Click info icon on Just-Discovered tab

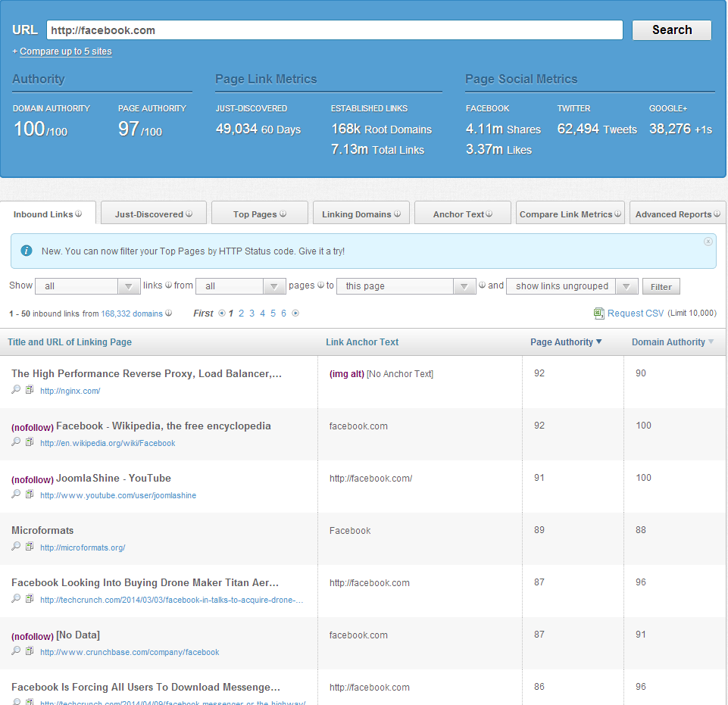coord(189,214)
